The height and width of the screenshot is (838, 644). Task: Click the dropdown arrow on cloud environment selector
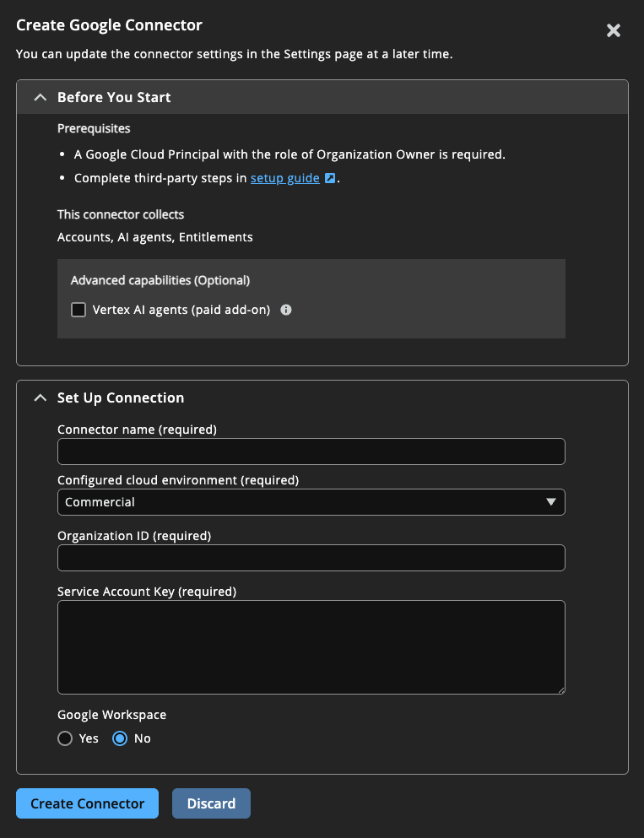(552, 501)
